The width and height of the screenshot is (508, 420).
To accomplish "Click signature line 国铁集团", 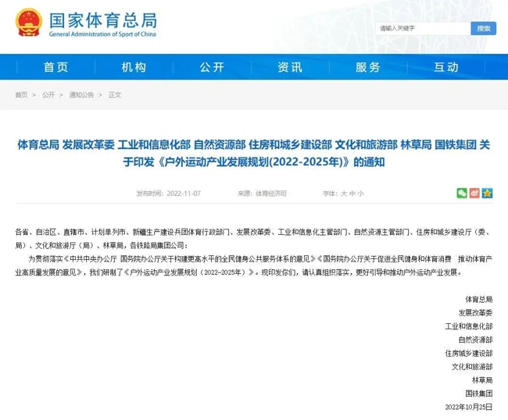I will point(479,393).
